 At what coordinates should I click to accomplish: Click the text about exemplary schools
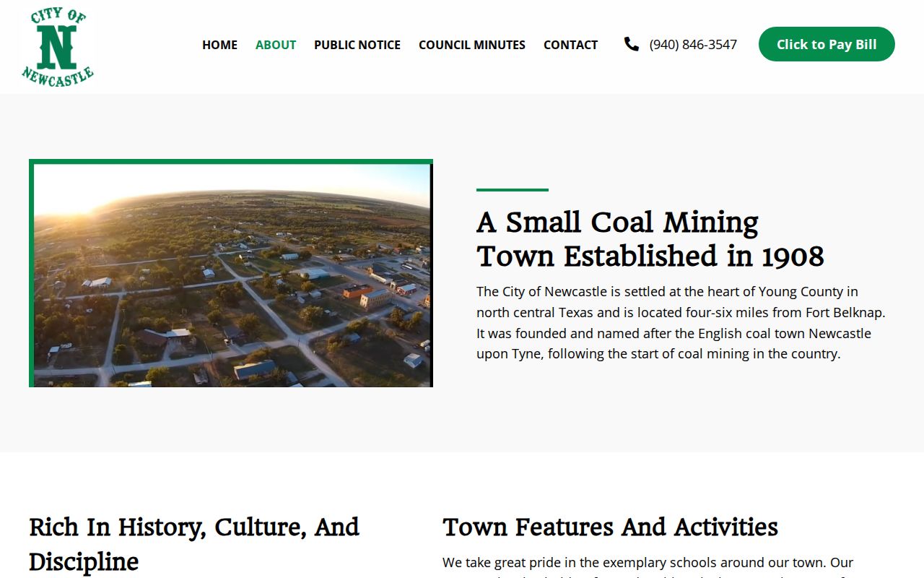coord(648,566)
